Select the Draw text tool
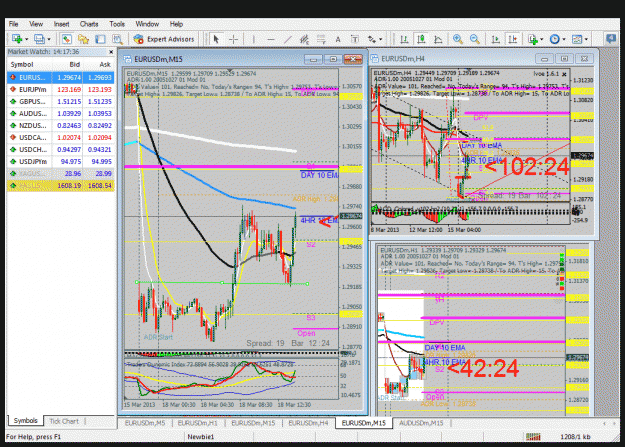This screenshot has height=447, width=625. point(338,39)
